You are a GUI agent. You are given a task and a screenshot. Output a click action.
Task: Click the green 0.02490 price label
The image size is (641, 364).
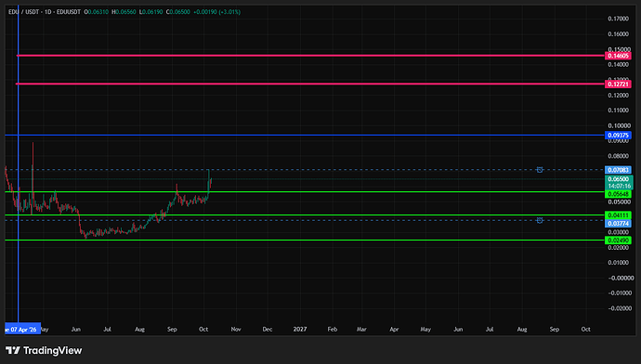pyautogui.click(x=618, y=240)
